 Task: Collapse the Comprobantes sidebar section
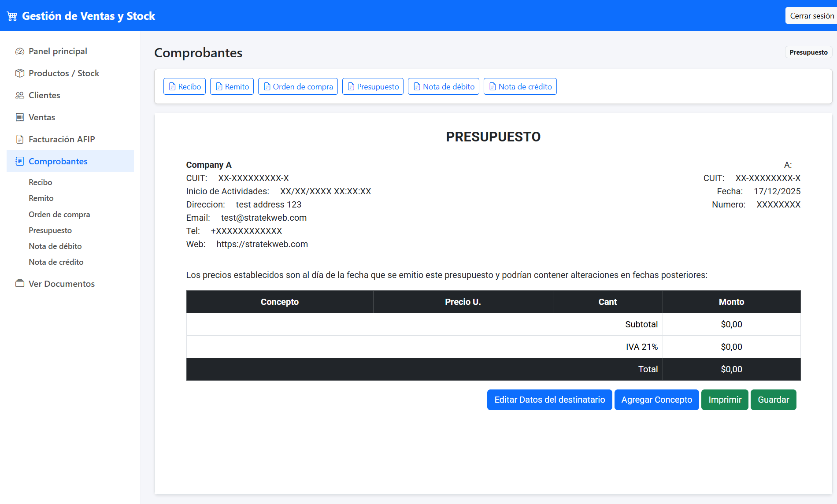pos(58,161)
